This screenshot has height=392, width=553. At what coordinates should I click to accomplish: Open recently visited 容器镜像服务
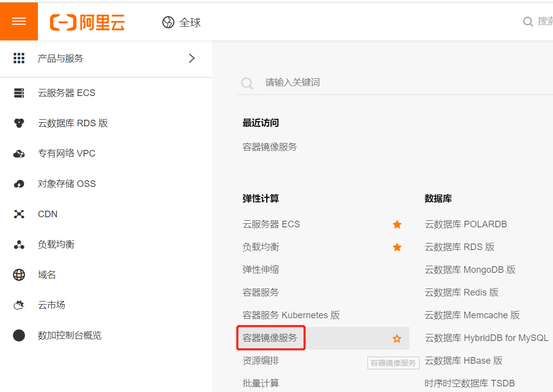coord(270,146)
